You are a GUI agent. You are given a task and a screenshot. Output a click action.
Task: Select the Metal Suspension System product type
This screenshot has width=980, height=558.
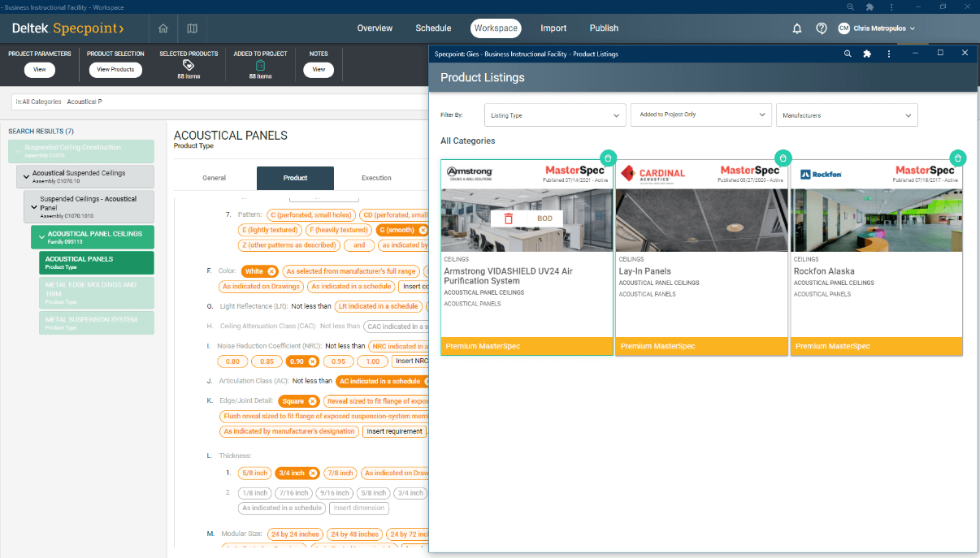[96, 322]
